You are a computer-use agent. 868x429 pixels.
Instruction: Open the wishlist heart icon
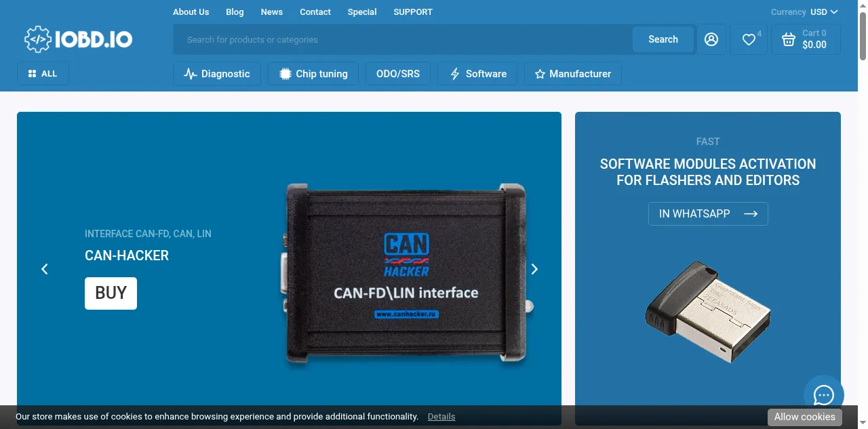749,39
